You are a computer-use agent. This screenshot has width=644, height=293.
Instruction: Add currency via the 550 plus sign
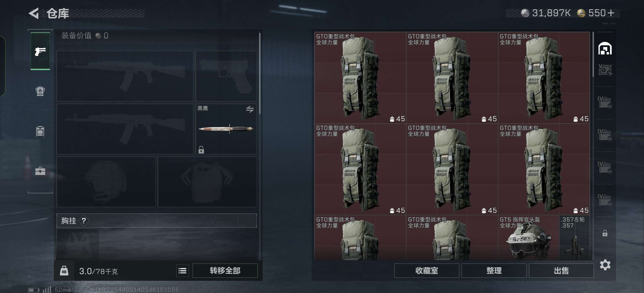(x=611, y=13)
